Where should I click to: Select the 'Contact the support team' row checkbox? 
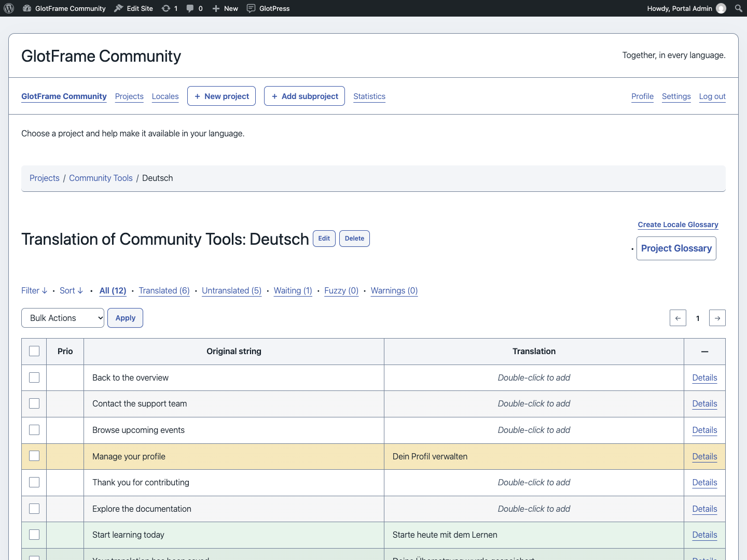tap(34, 403)
